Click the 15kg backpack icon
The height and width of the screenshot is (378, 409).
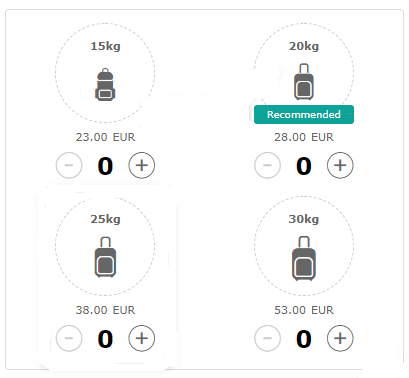pos(105,84)
